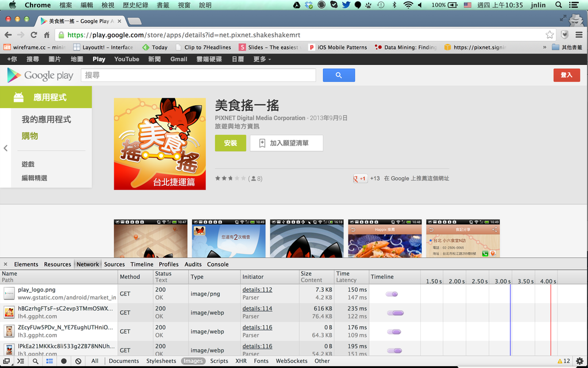Toggle large resource rows icon
The image size is (588, 368).
click(49, 361)
